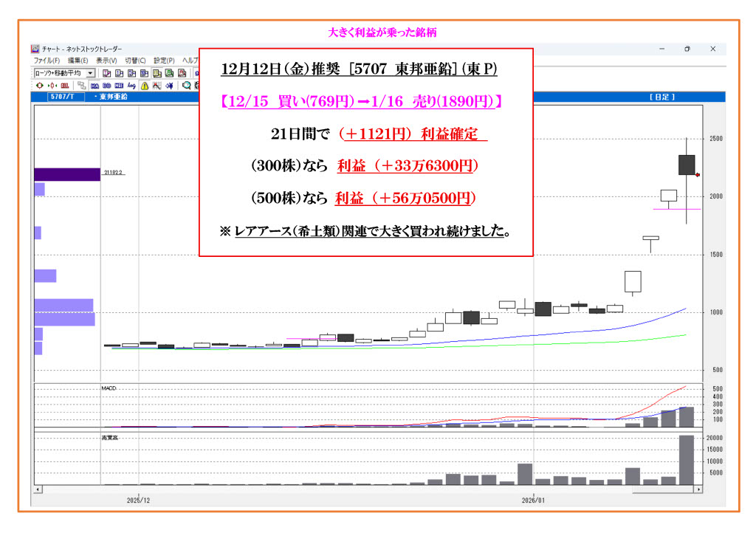Open the 設定(P) menu

[164, 61]
